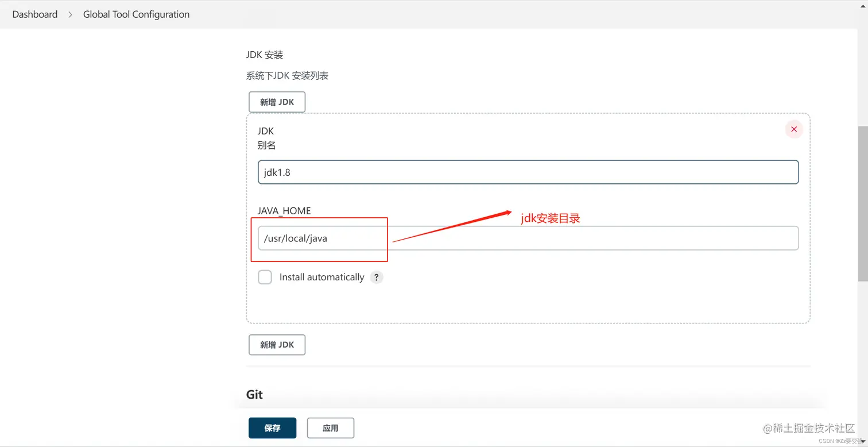Click the JDK 安装 section heading

[265, 55]
